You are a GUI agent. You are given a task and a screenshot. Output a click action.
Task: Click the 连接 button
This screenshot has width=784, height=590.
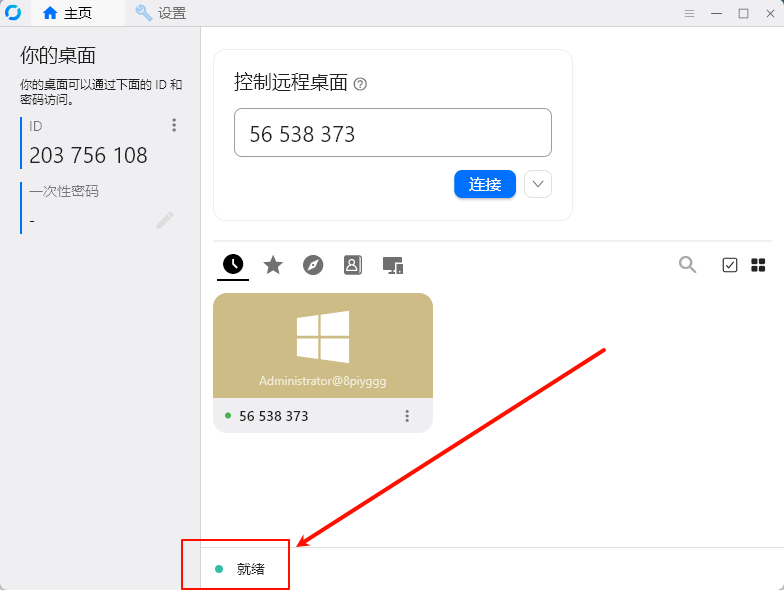(x=485, y=184)
